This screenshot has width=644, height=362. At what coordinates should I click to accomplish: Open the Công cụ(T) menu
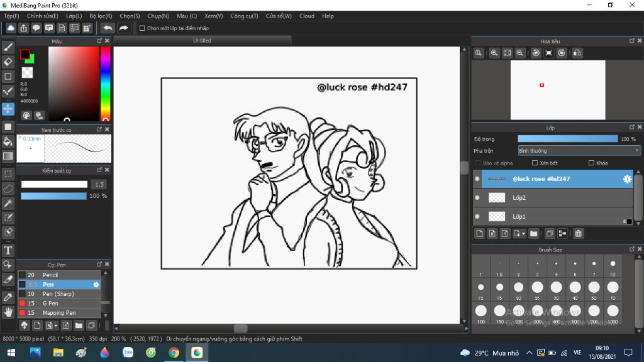pos(244,16)
